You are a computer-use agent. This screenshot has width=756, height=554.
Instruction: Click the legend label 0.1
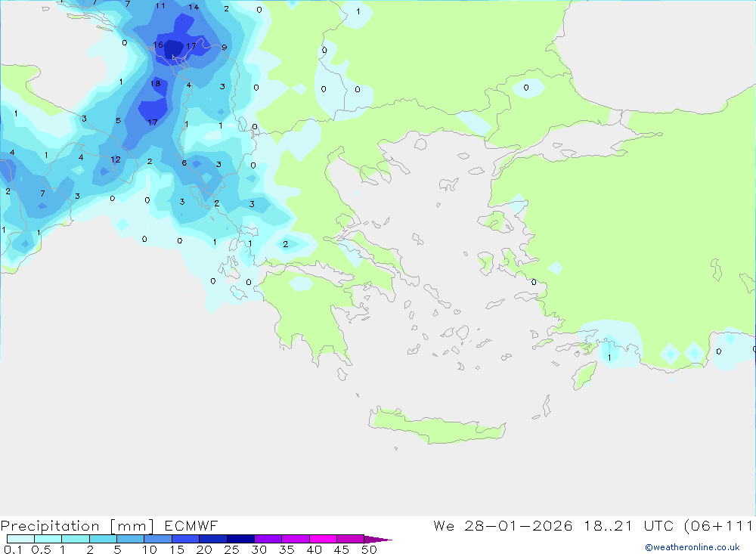click(13, 549)
